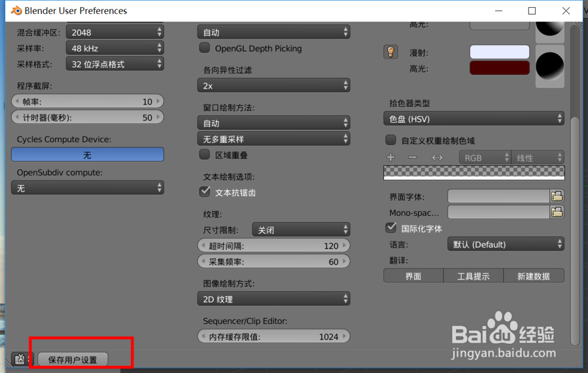Open 混合缓冲区 2048 dropdown
Screen dimensions: 588x373
pos(115,32)
